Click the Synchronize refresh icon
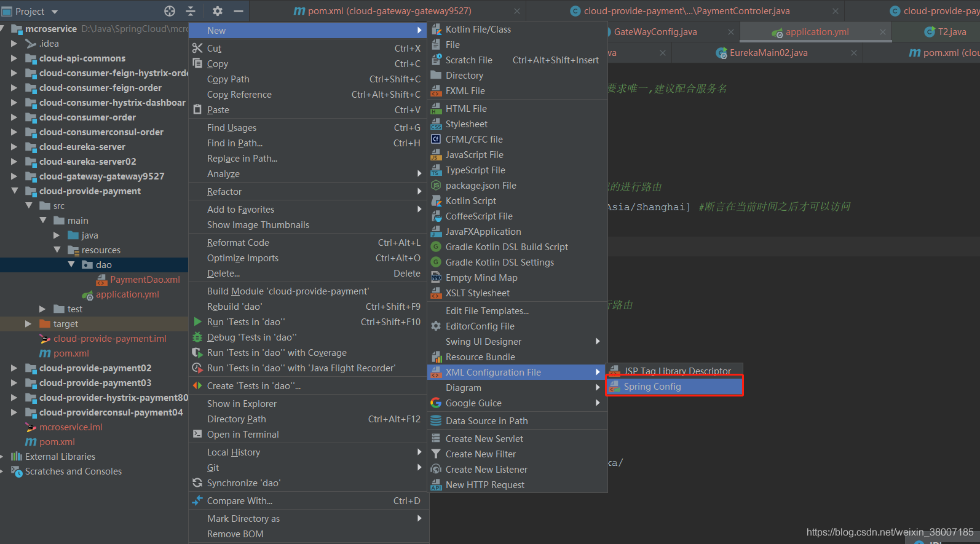980x544 pixels. point(197,483)
